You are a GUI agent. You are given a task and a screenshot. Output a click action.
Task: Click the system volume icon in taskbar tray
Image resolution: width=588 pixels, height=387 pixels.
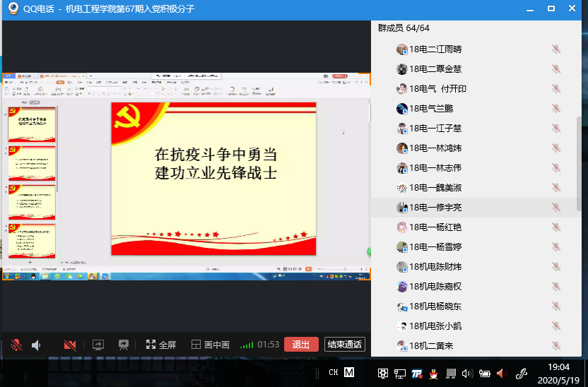[466, 373]
